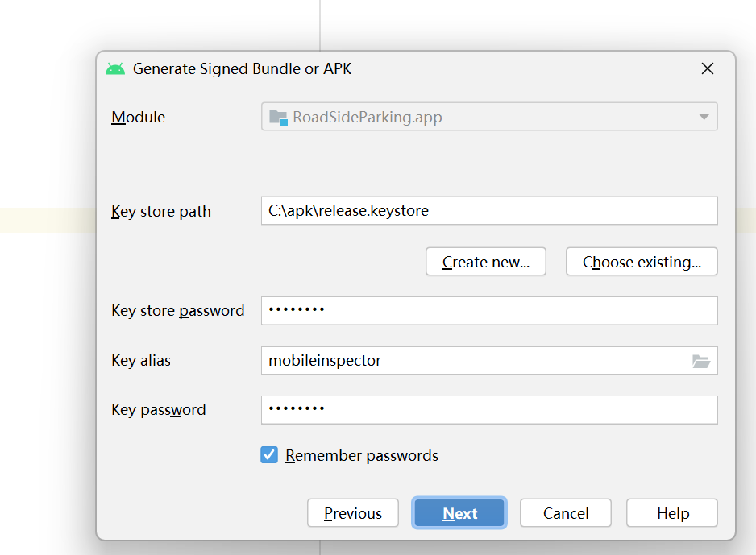Focus the Key password field
This screenshot has width=756, height=555.
point(489,410)
